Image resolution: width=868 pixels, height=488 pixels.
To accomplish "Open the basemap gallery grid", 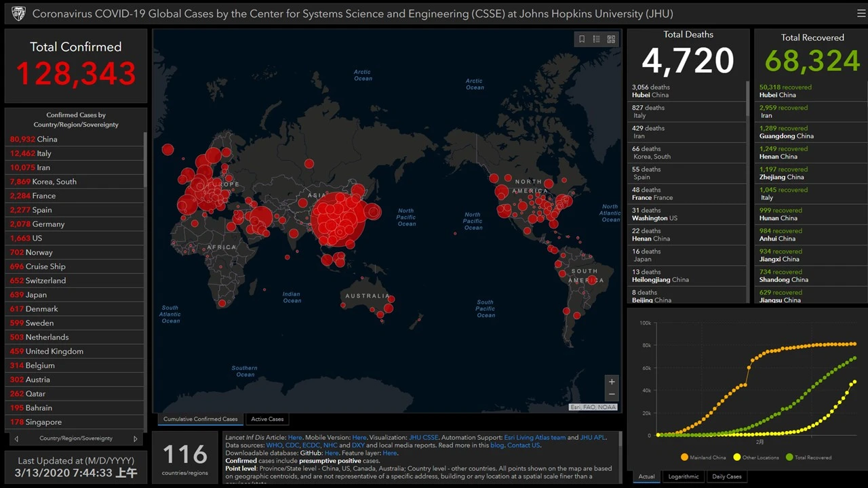I will tap(611, 39).
